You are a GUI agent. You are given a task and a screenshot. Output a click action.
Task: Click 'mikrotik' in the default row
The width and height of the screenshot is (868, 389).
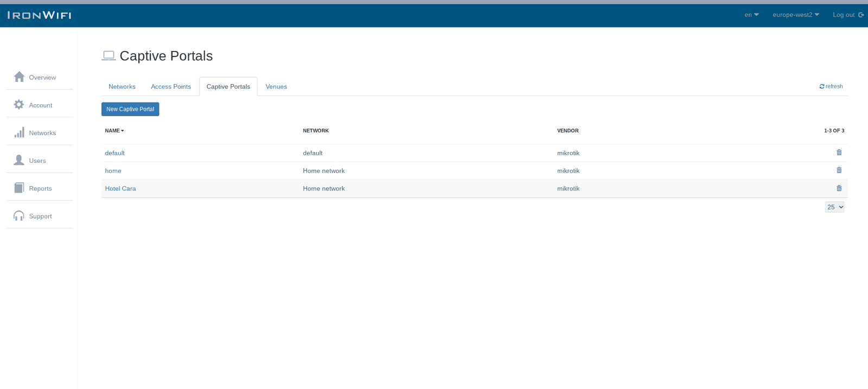(568, 153)
